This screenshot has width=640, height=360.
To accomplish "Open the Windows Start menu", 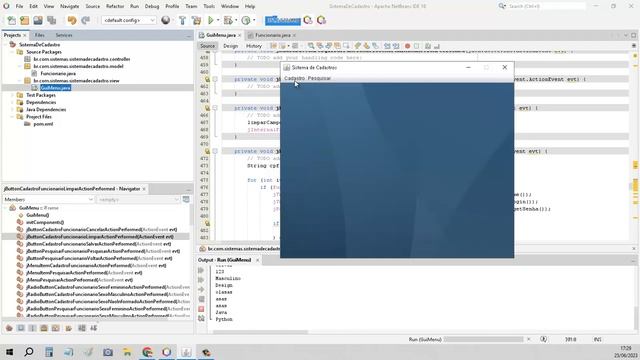I will coord(9,352).
